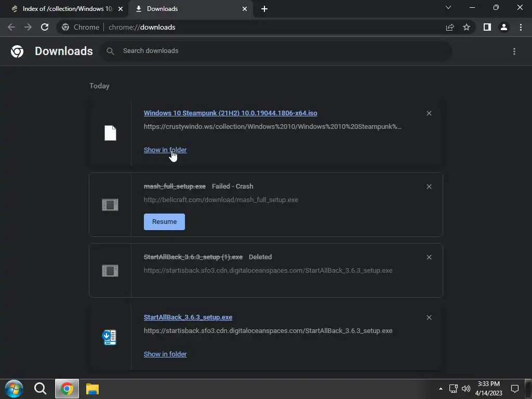This screenshot has width=532, height=399.
Task: Go back with the browser back arrow
Action: (11, 27)
